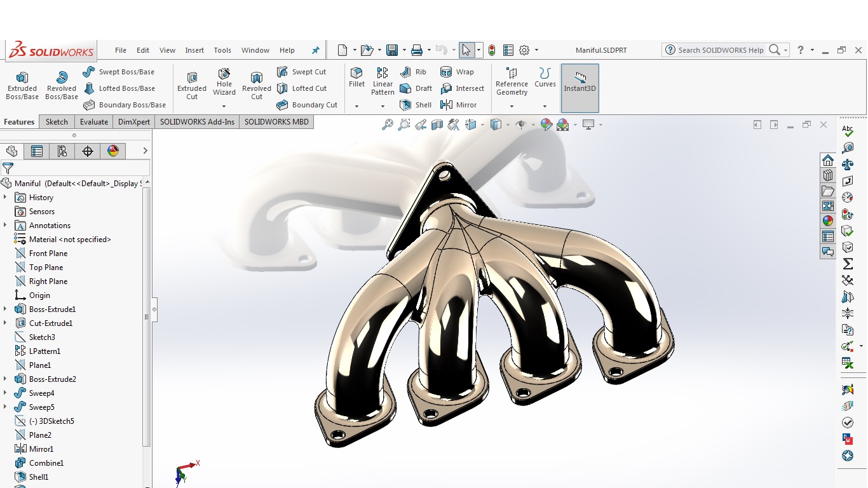The height and width of the screenshot is (488, 868).
Task: Expand the Sweep4 feature
Action: pyautogui.click(x=5, y=393)
